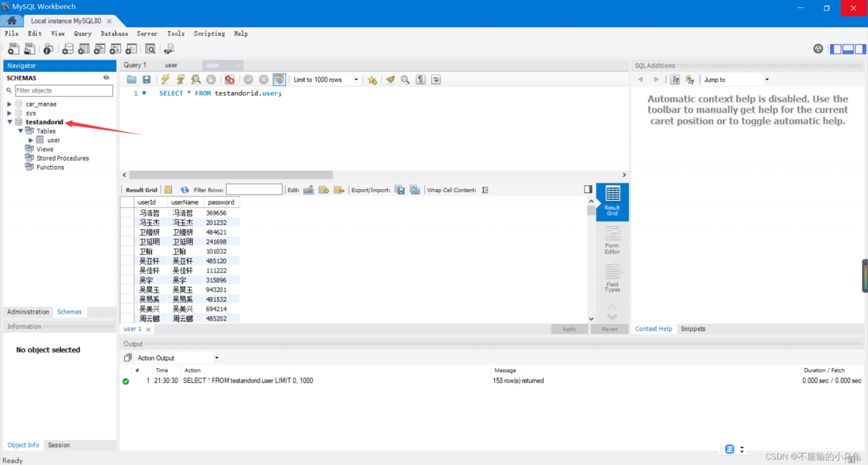The width and height of the screenshot is (868, 465).
Task: Click the Filter objects search field
Action: [64, 90]
